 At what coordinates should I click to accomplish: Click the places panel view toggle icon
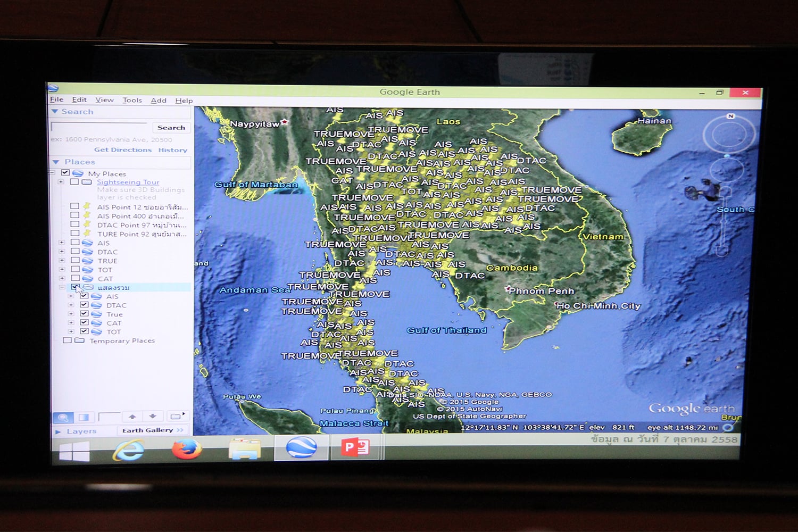click(84, 417)
